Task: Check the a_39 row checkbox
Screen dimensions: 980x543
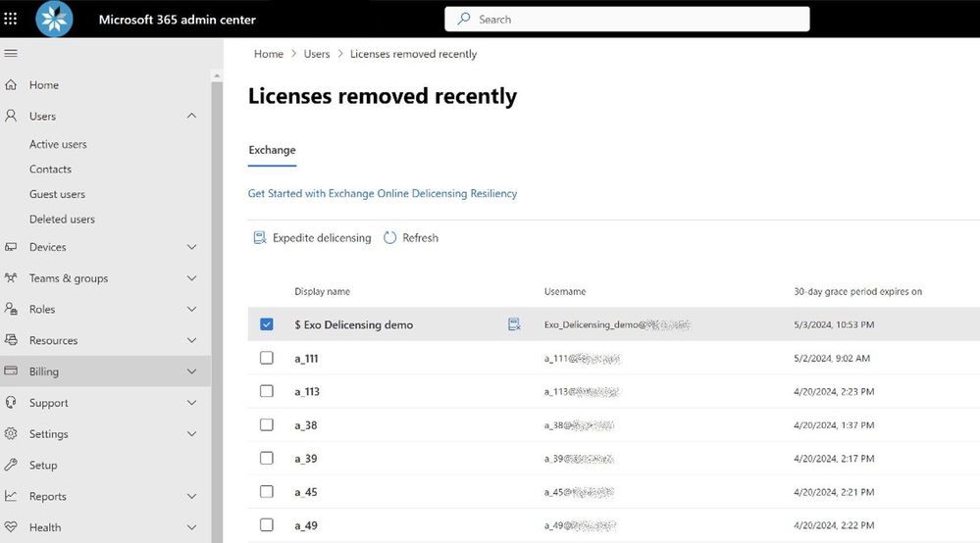Action: click(267, 458)
